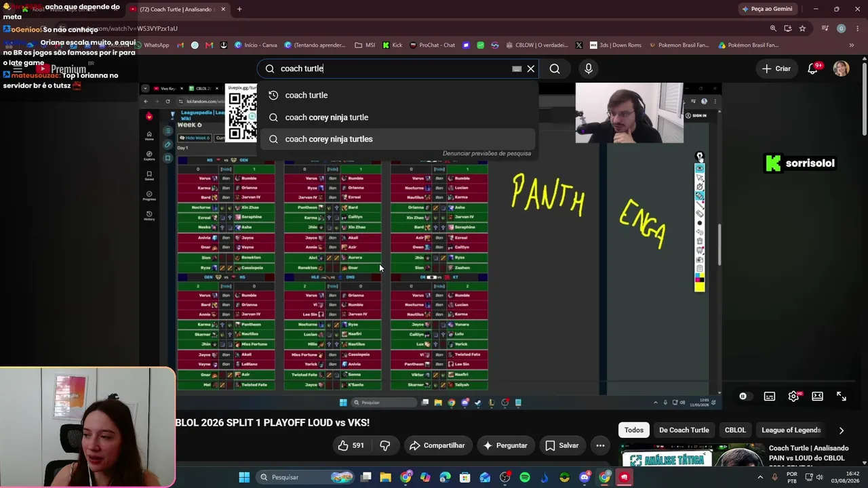Image resolution: width=868 pixels, height=488 pixels.
Task: Dislike the video
Action: coord(384,445)
